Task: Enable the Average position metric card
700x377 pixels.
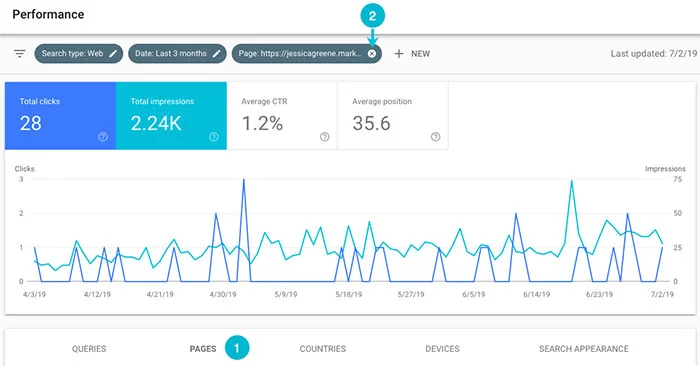Action: pos(393,116)
